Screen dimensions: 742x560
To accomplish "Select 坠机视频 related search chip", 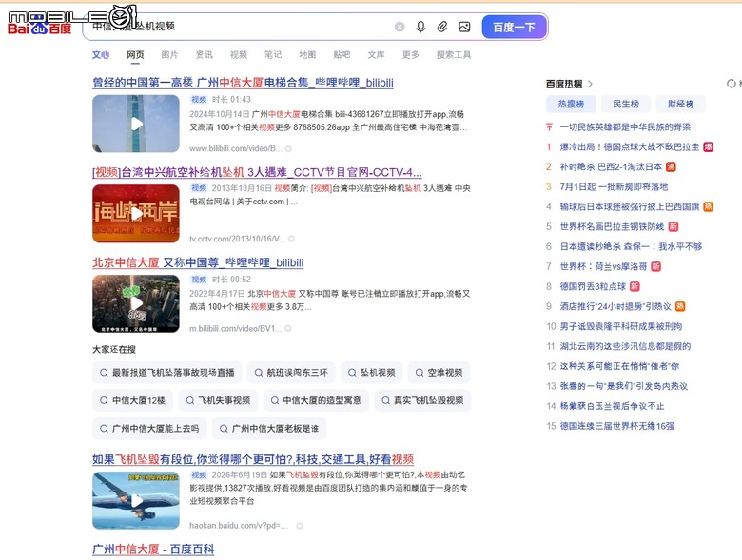I will (371, 373).
